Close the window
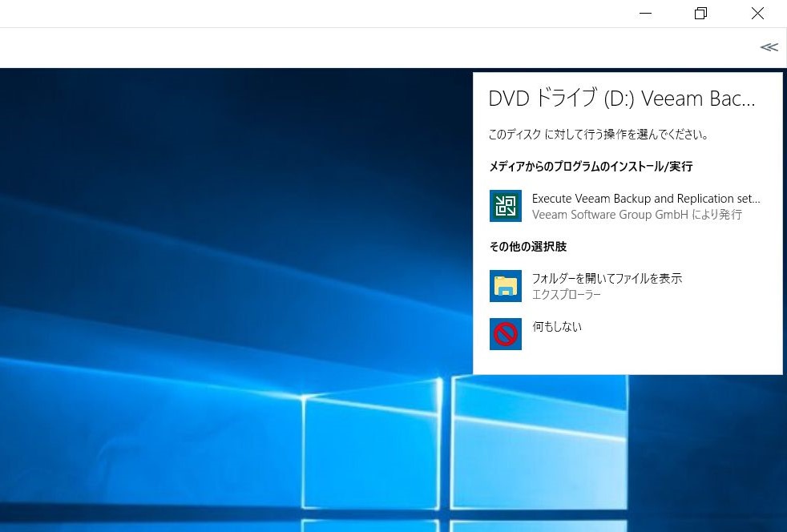 click(x=757, y=14)
